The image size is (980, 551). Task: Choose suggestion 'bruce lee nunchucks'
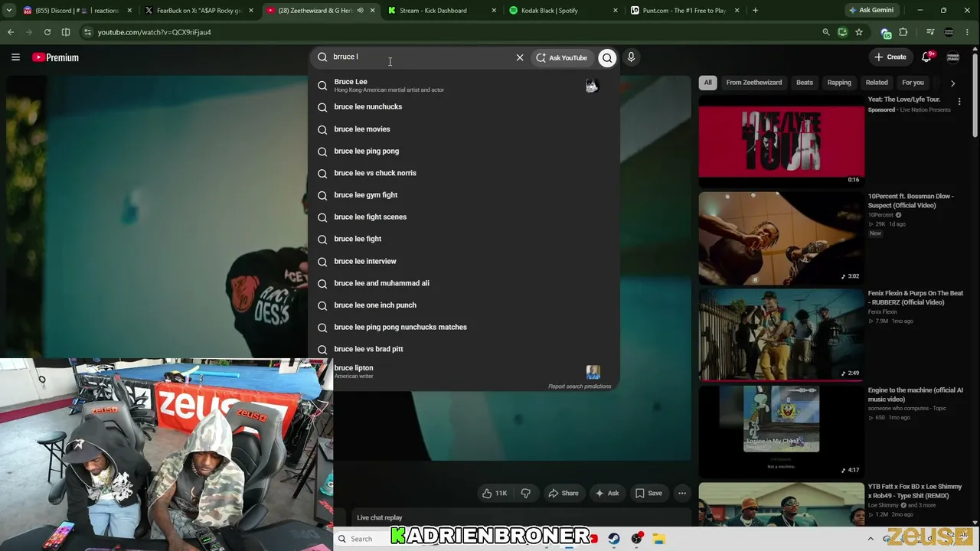tap(464, 107)
